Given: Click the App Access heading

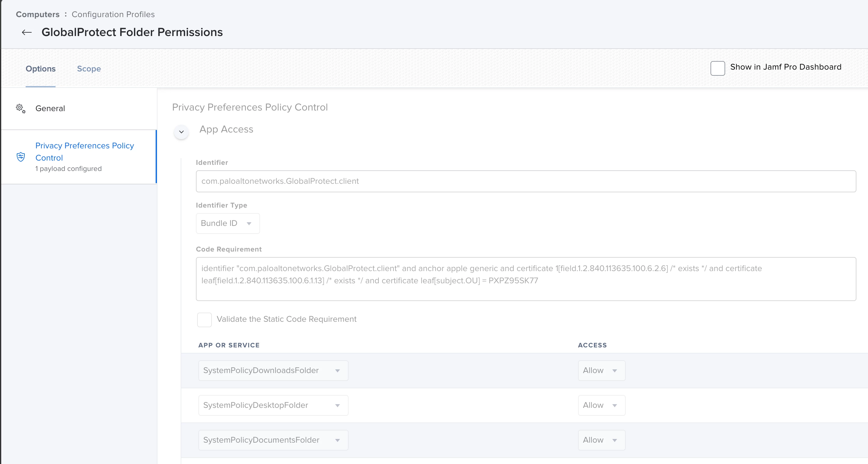Looking at the screenshot, I should (x=226, y=129).
